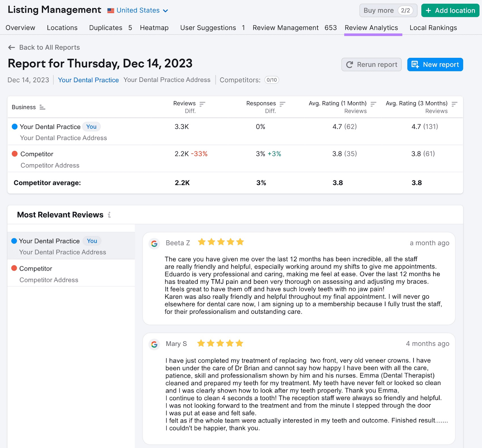Viewport: 482px width, 448px height.
Task: Click a star in Mary S's five-star rating
Action: [x=220, y=343]
